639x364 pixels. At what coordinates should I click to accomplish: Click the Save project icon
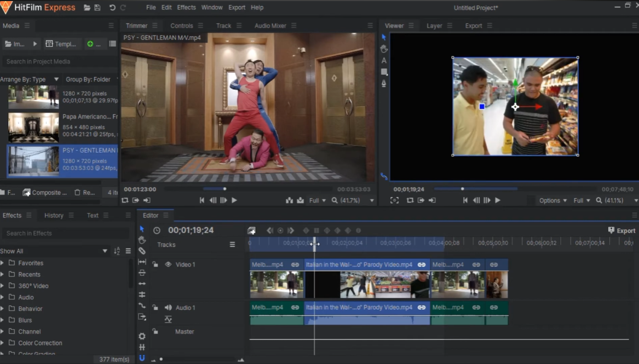click(x=97, y=7)
